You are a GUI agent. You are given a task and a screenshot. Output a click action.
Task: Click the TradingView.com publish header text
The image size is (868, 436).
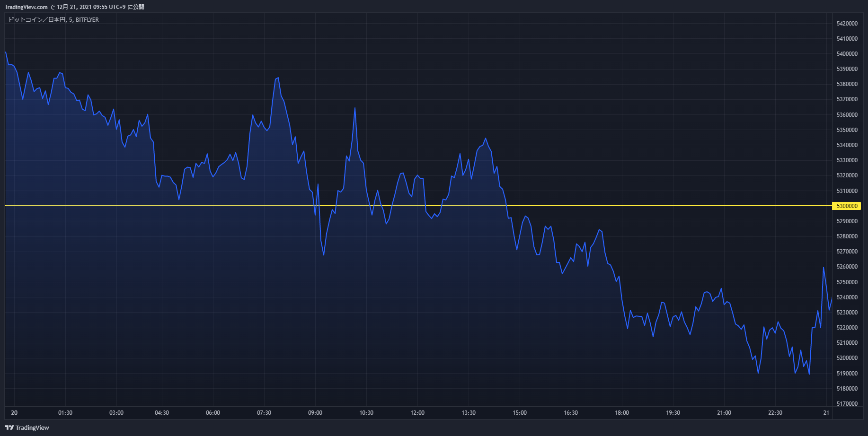click(x=74, y=7)
